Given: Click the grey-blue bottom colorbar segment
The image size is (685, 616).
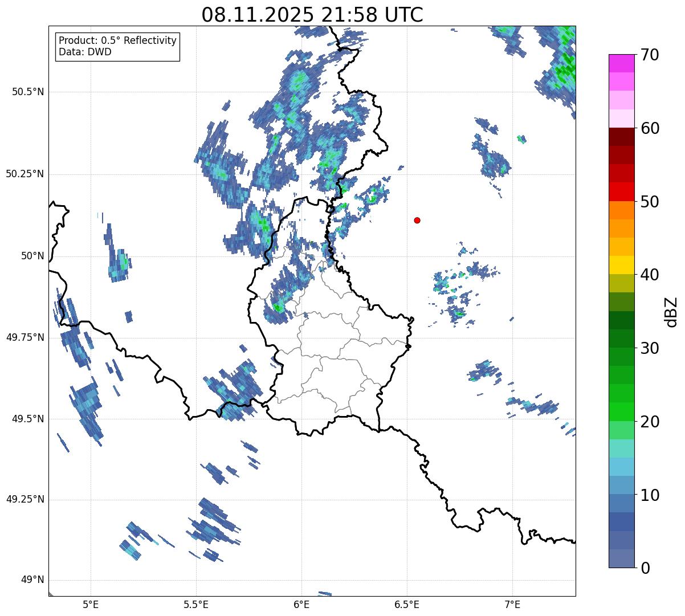Looking at the screenshot, I should pos(621,558).
